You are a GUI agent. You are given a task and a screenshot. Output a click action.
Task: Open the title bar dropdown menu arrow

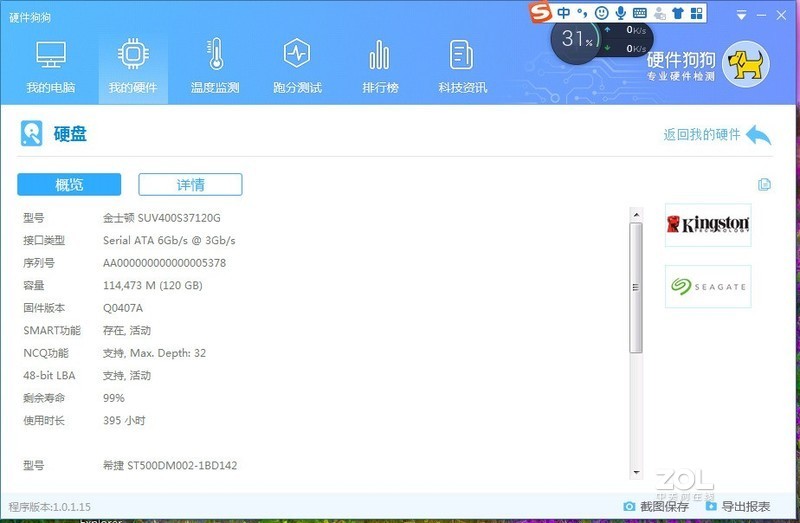tap(741, 16)
